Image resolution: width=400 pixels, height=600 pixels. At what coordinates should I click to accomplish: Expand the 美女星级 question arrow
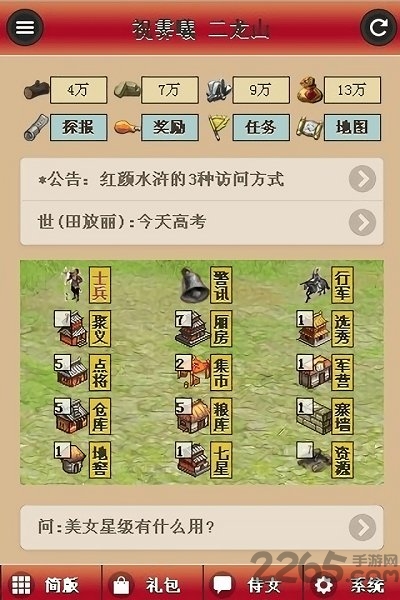362,527
